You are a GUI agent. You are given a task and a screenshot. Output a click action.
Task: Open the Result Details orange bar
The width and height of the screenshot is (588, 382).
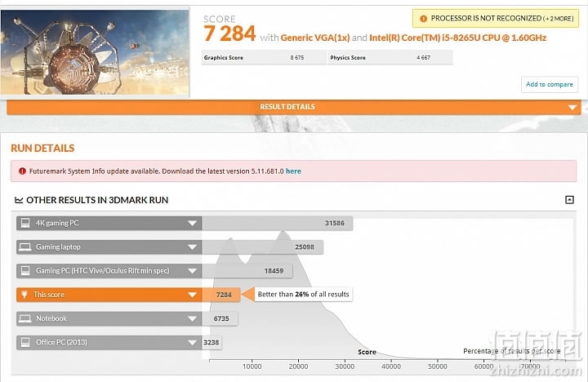coord(294,107)
